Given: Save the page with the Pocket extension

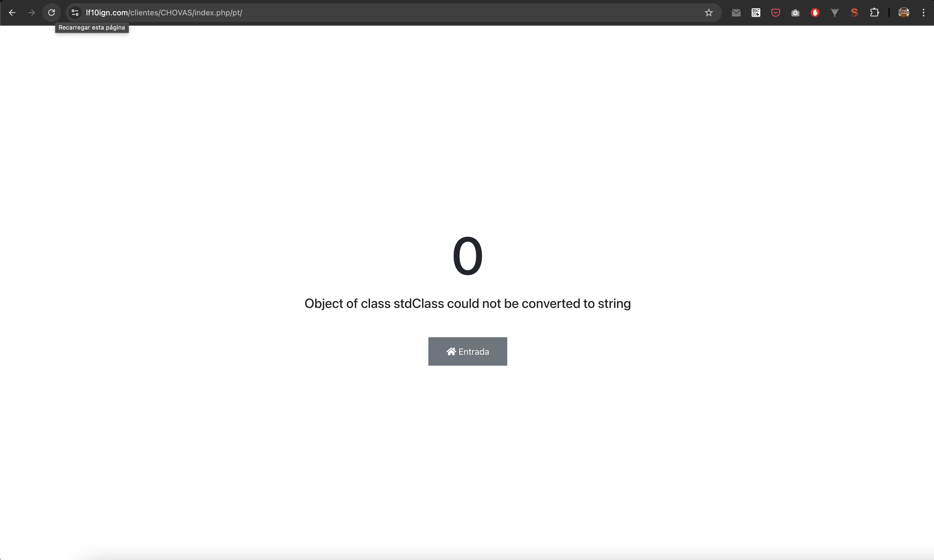Looking at the screenshot, I should (775, 13).
